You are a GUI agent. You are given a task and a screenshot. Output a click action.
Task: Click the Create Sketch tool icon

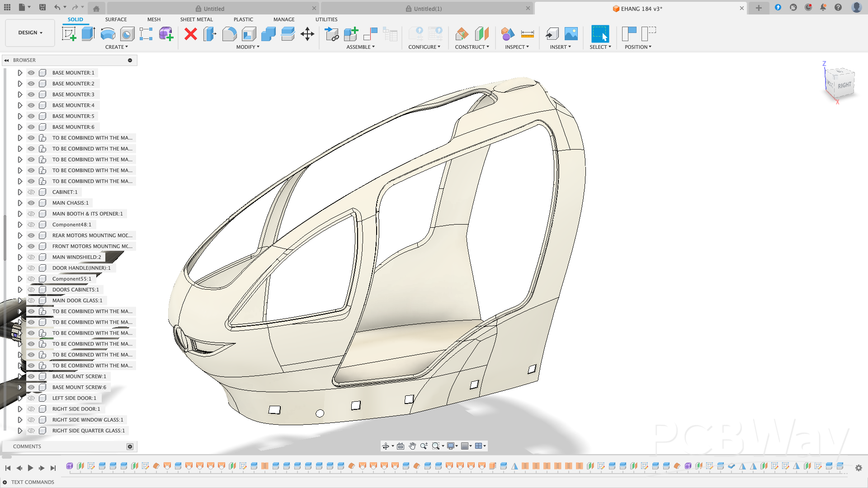pyautogui.click(x=69, y=34)
